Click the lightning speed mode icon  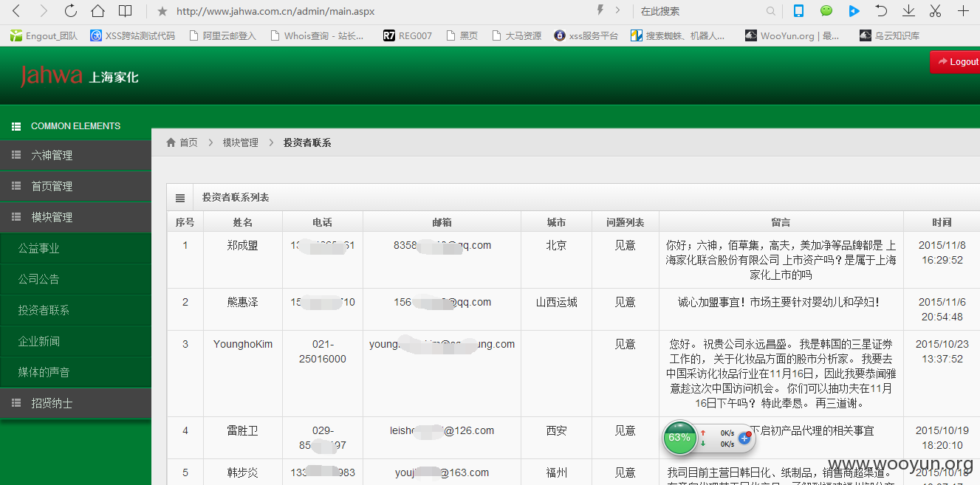(x=600, y=10)
